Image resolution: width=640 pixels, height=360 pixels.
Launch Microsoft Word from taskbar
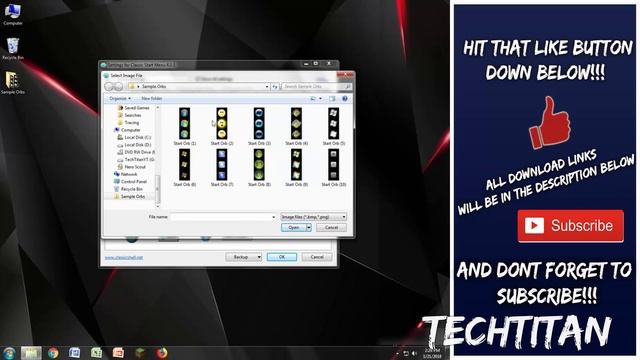(75, 353)
